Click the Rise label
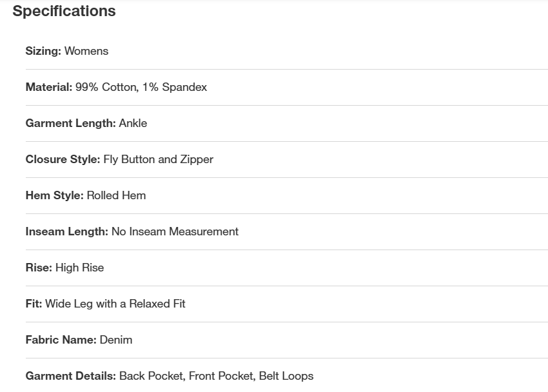Viewport: 548px width, 392px height. pos(39,268)
